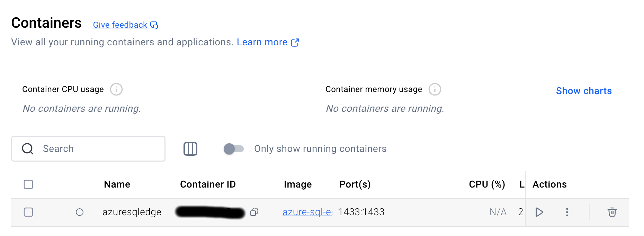Image resolution: width=644 pixels, height=236 pixels.
Task: Open the azure-sql-edge image link
Action: pos(307,212)
